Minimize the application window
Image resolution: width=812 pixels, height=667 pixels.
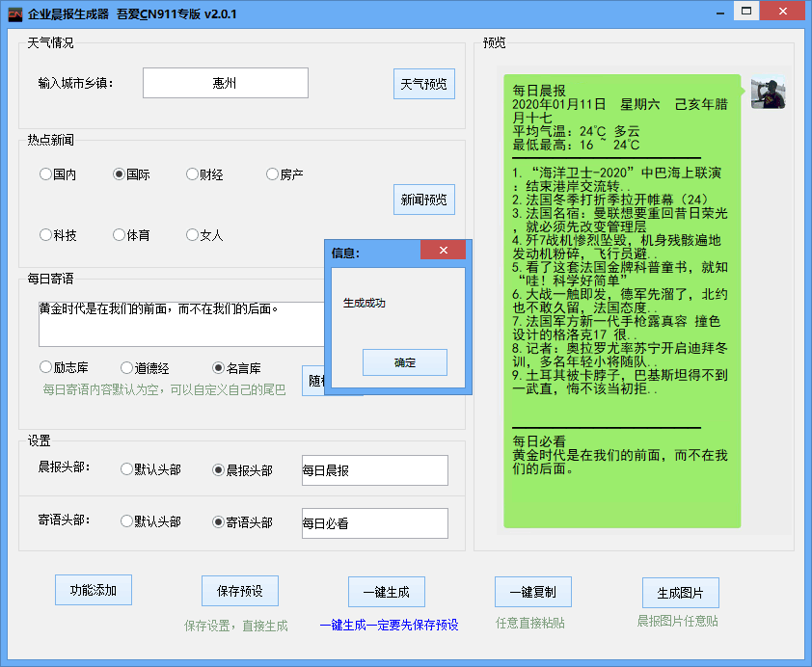click(x=719, y=13)
